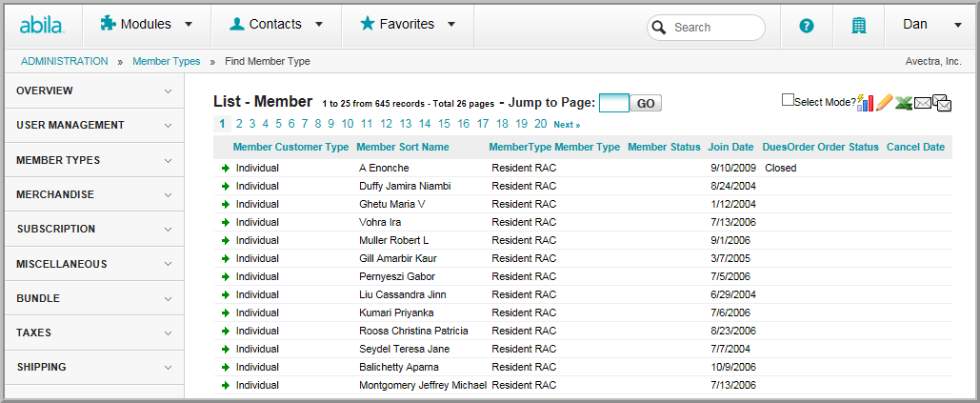Click the pencil edit icon
980x403 pixels.
tap(884, 103)
